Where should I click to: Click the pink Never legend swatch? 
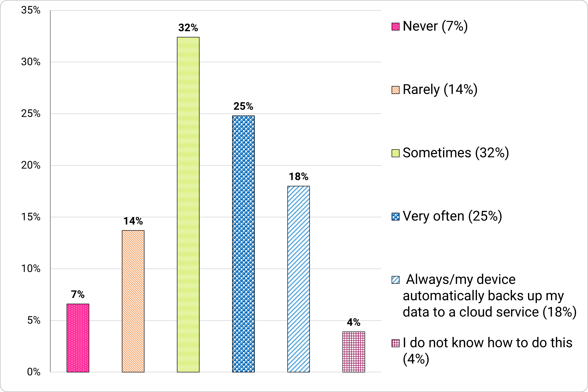[x=395, y=27]
